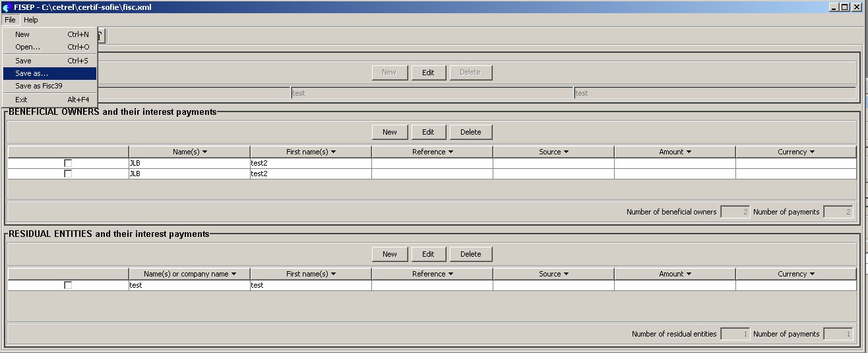Click the 'Number of beneficial owners' field

[x=735, y=212]
